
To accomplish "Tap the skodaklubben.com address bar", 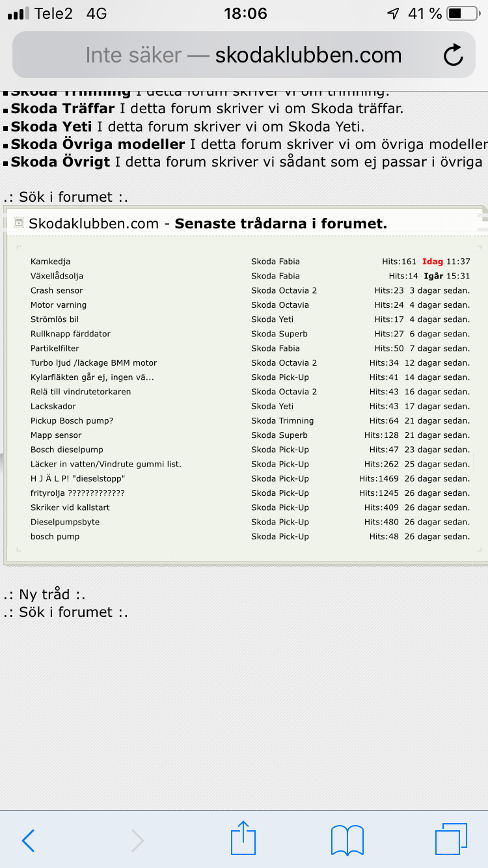I will pyautogui.click(x=244, y=55).
